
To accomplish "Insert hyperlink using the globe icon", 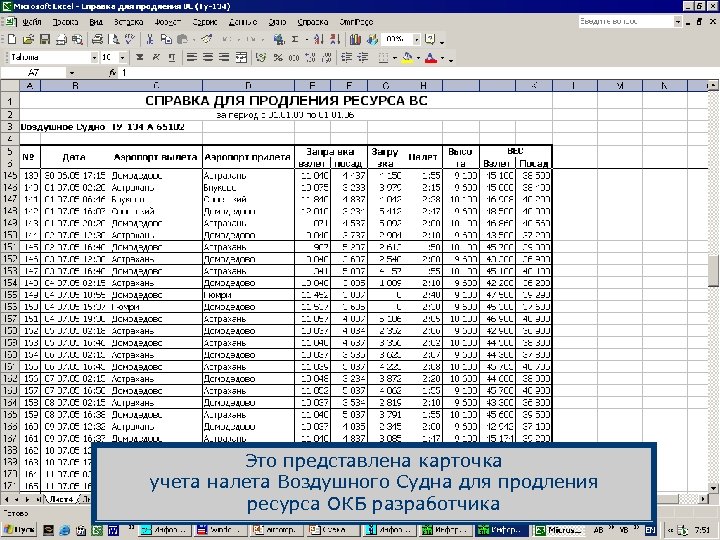I will tap(279, 39).
